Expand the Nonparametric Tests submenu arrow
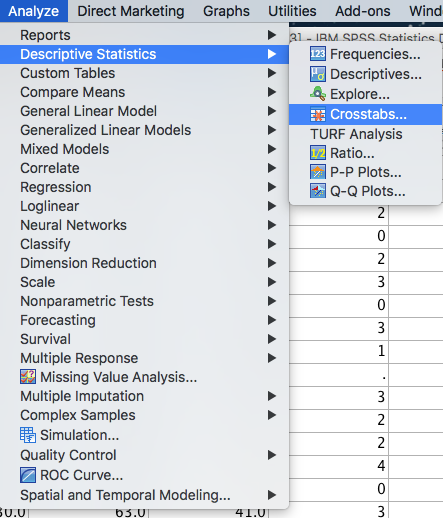443x518 pixels. [272, 301]
